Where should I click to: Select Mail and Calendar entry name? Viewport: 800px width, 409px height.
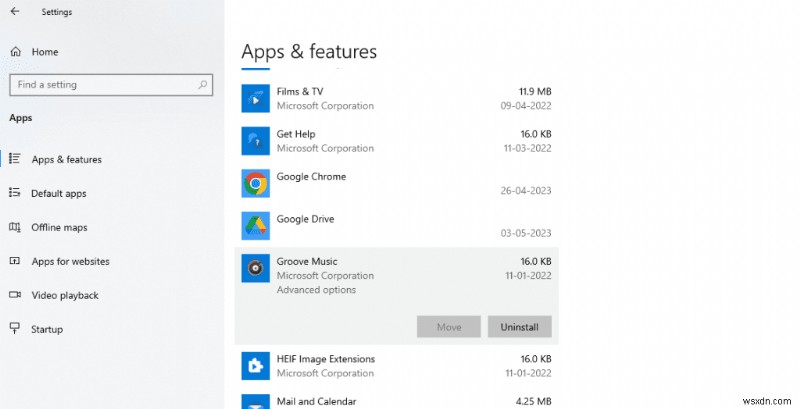coord(316,401)
